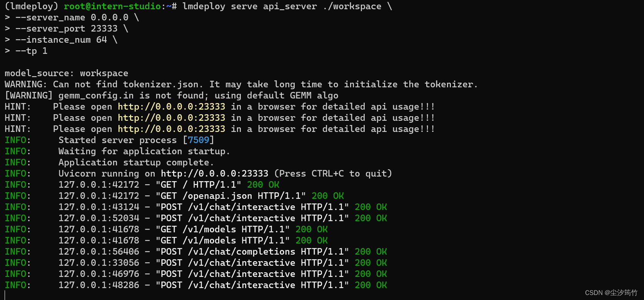Click the 200 OK status of the openapi.json request
644x300 pixels.
[328, 196]
